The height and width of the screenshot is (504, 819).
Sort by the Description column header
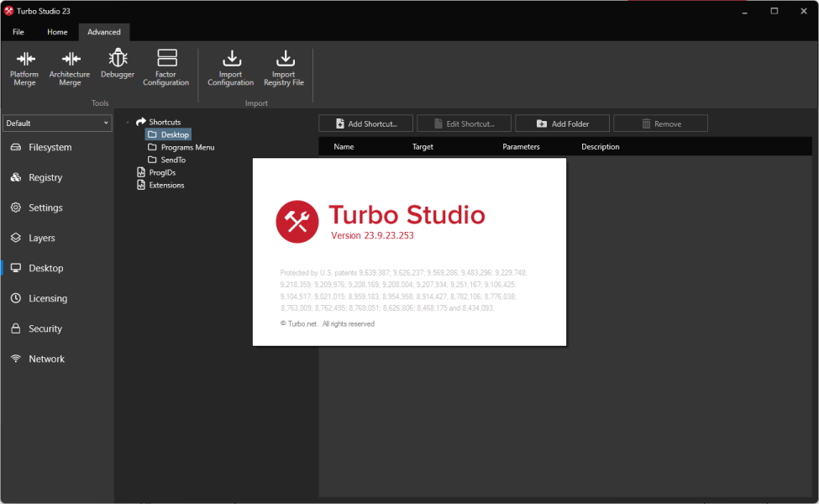pos(601,147)
